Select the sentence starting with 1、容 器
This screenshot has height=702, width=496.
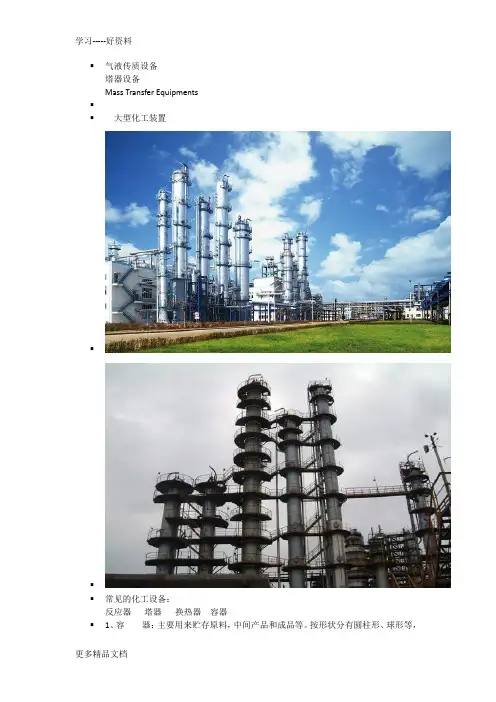261,625
